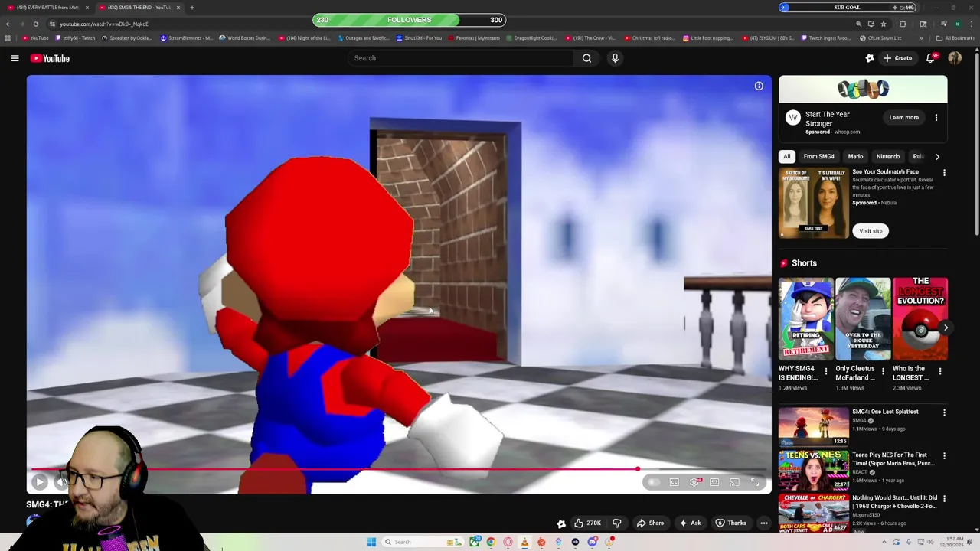This screenshot has height=551, width=980.
Task: Open options for One Last Splatfest video
Action: click(944, 412)
